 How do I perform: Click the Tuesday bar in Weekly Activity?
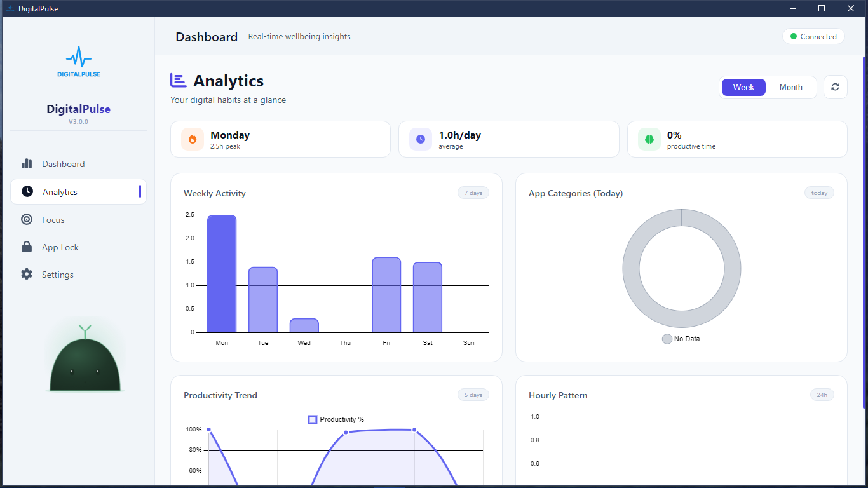click(263, 299)
